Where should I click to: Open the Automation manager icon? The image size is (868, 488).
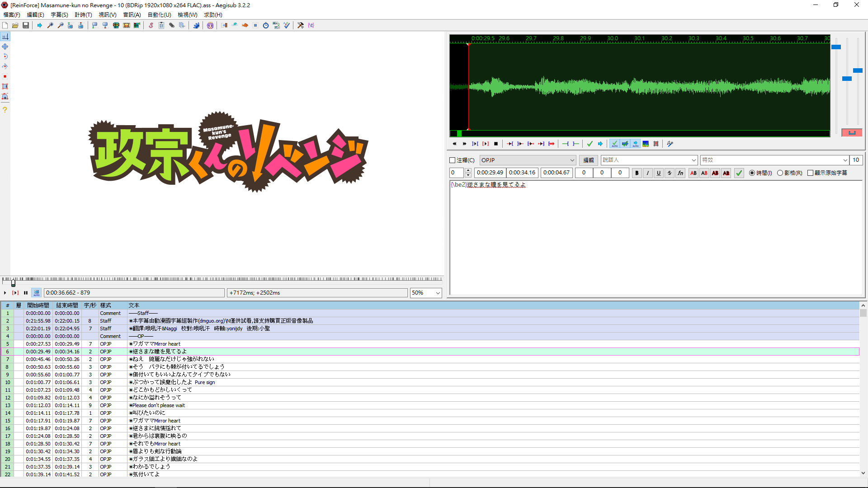point(196,25)
